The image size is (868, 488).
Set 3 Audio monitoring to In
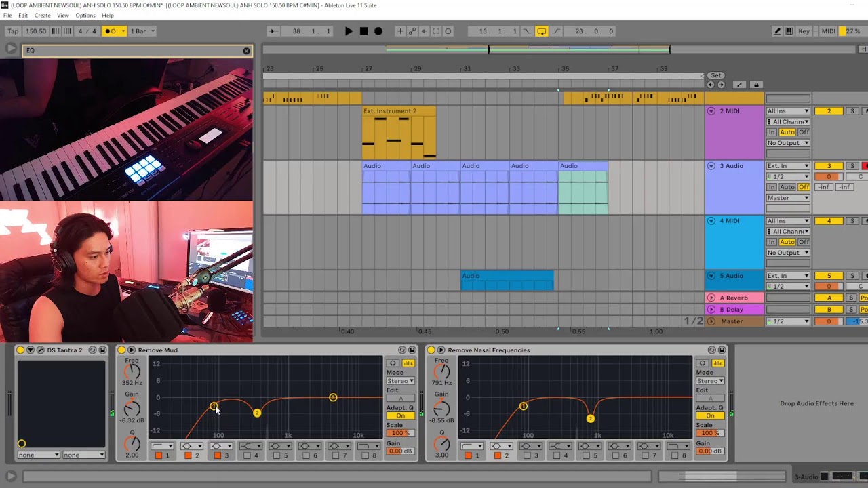772,187
